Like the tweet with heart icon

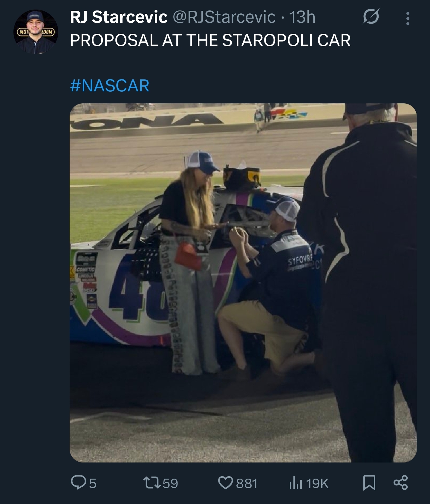point(226,483)
